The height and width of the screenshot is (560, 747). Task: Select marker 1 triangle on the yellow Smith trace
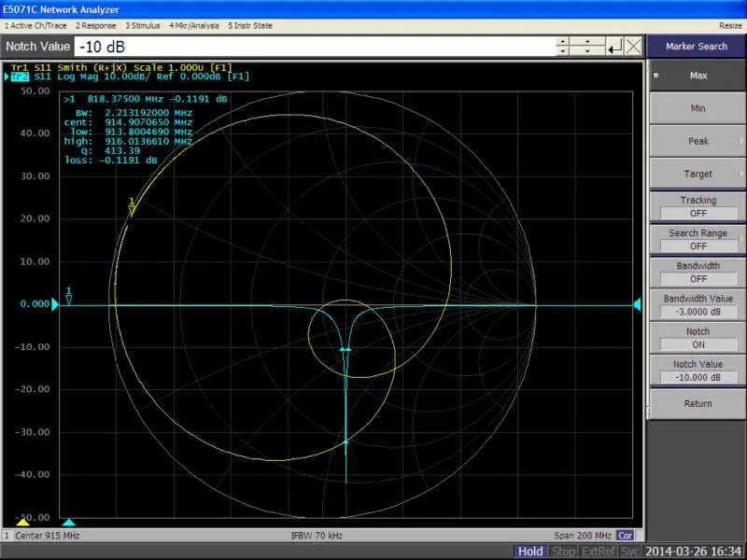tap(132, 210)
